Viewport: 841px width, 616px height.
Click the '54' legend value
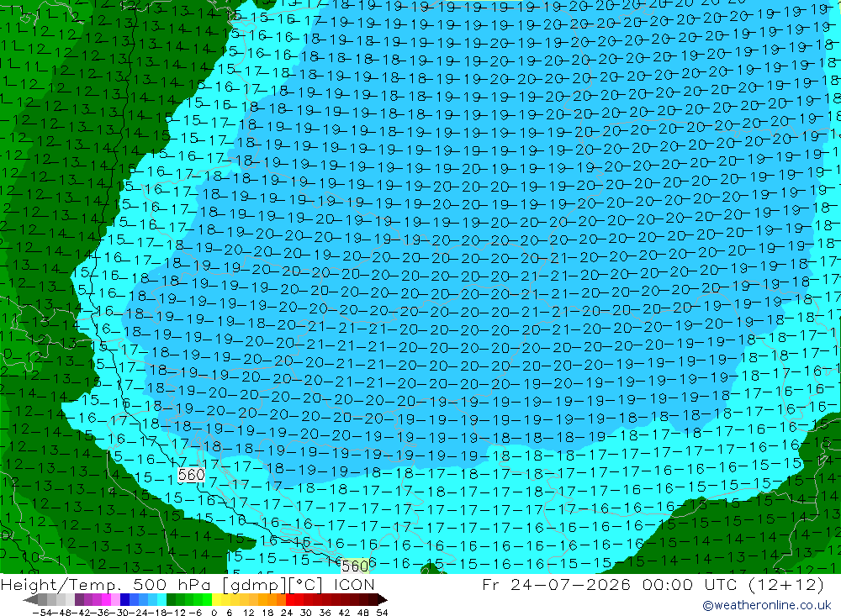pos(382,613)
